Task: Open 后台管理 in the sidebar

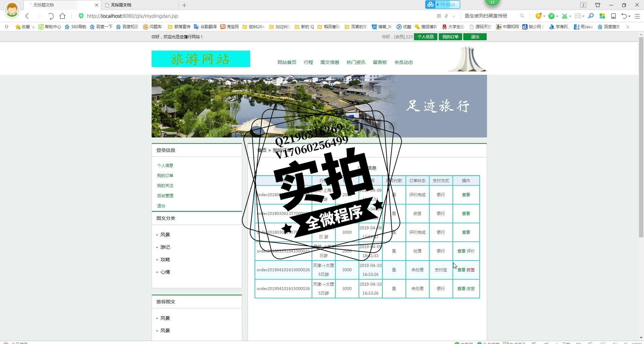Action: [165, 195]
